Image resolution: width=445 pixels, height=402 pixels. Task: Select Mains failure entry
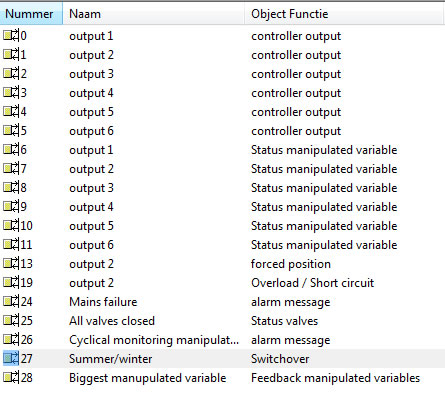(x=103, y=302)
